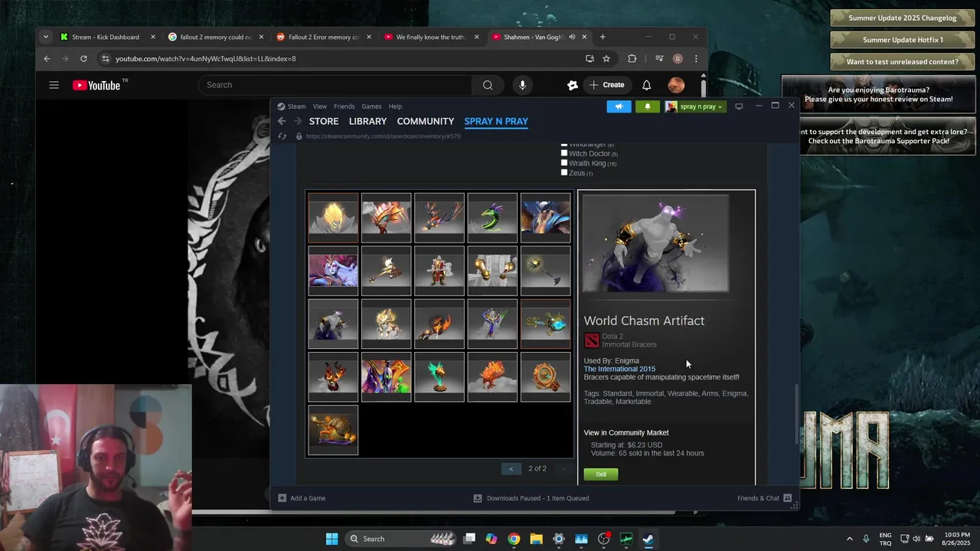Reload the Steam inventory page
Screen dimensions: 980x551
click(283, 136)
